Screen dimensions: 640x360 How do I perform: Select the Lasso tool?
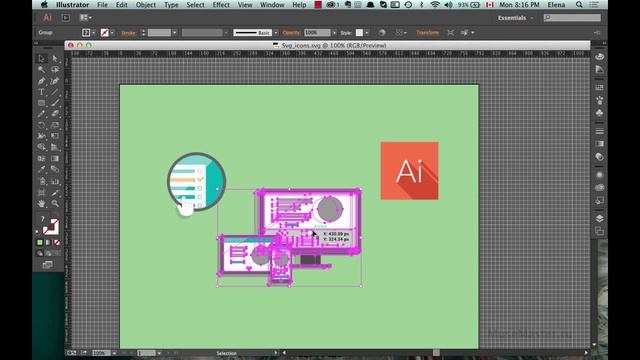pos(55,70)
